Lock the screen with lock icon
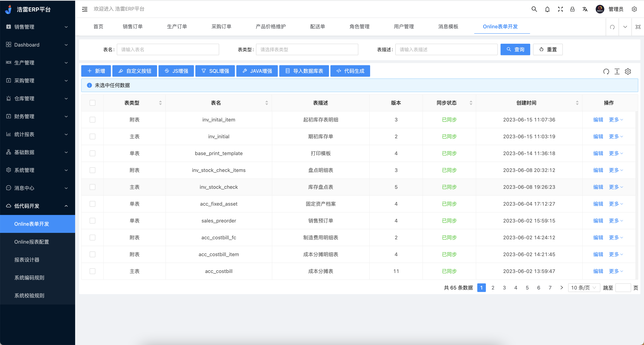 click(x=572, y=9)
